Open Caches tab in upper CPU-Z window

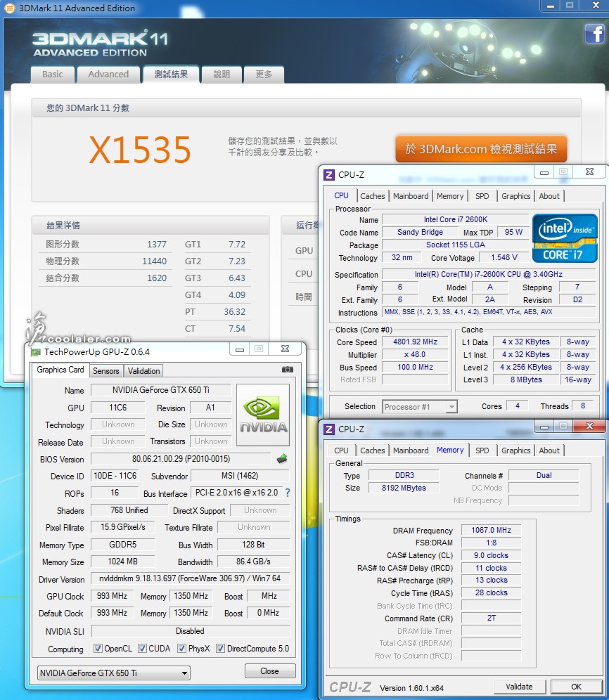pos(372,196)
